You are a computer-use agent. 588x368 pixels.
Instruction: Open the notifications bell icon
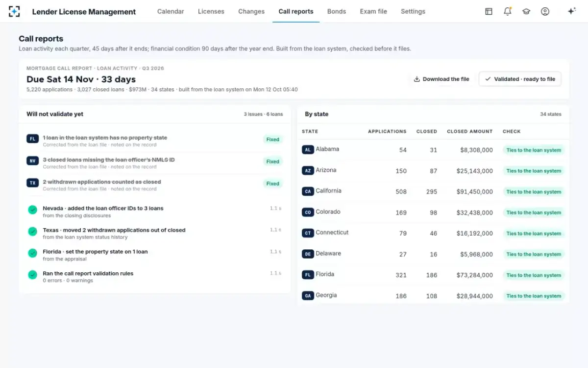coord(508,11)
